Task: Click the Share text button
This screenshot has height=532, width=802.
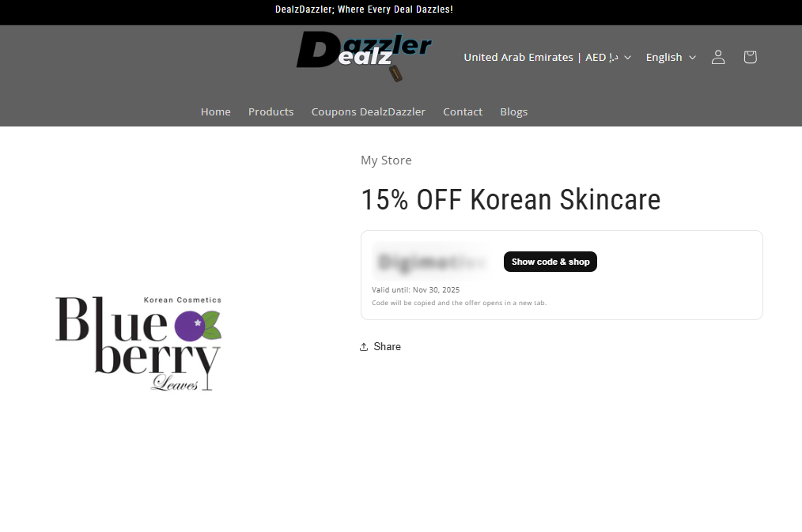Action: (x=388, y=346)
